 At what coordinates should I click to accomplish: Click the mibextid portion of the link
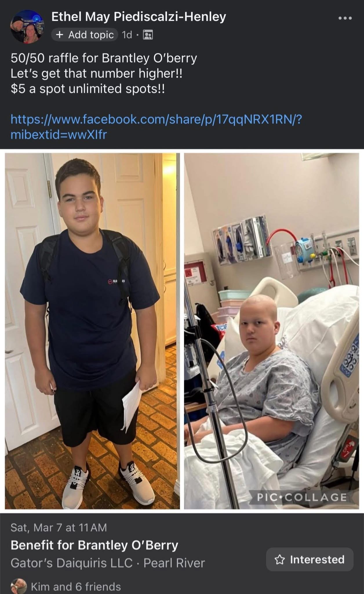(59, 135)
